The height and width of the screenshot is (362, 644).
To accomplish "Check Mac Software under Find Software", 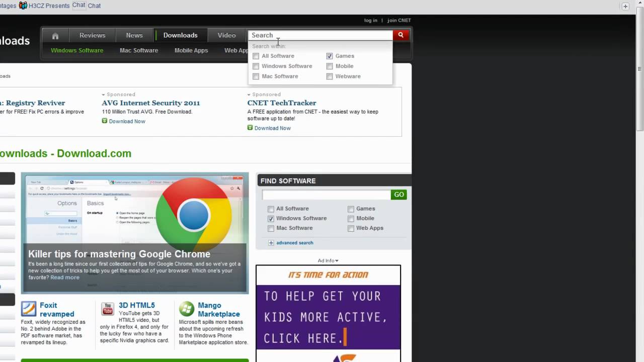I will (x=271, y=228).
